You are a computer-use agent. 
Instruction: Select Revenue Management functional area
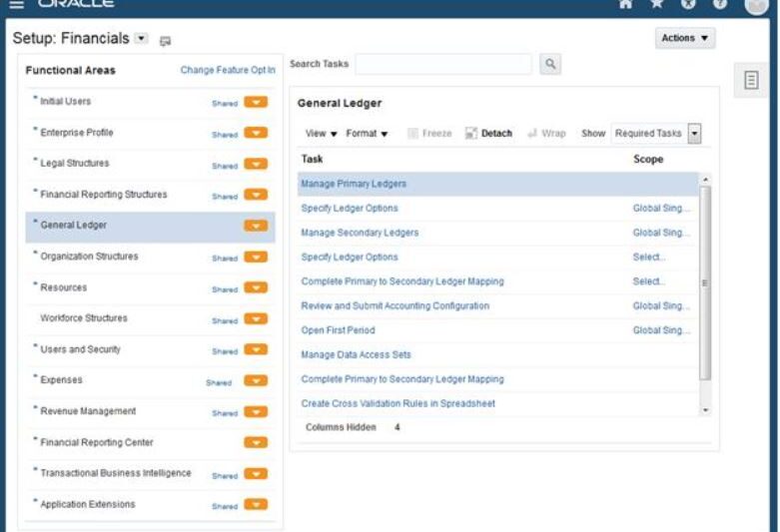tap(88, 410)
